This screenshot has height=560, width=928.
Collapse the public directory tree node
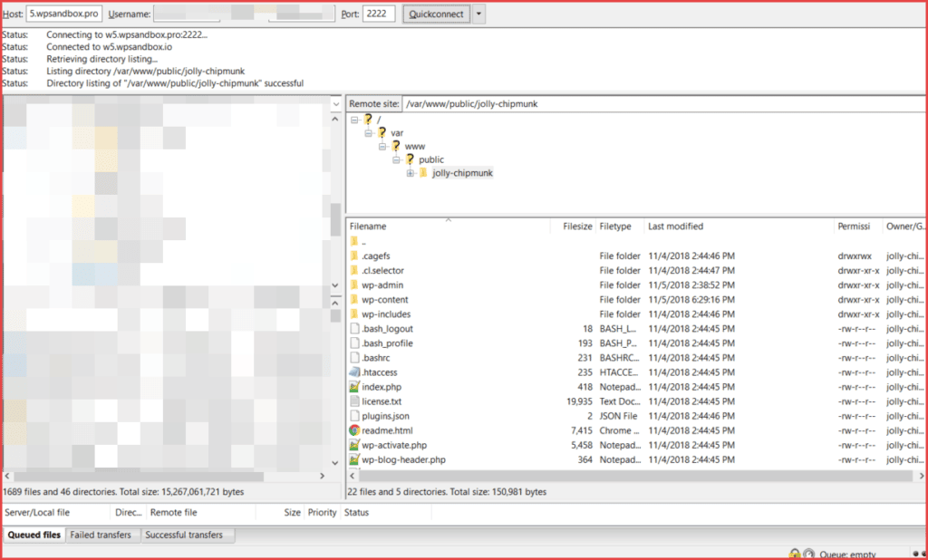point(396,159)
